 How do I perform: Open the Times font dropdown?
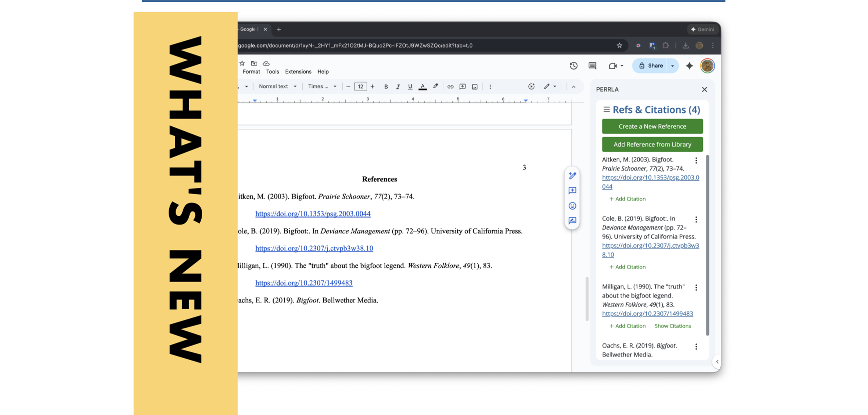tap(322, 86)
